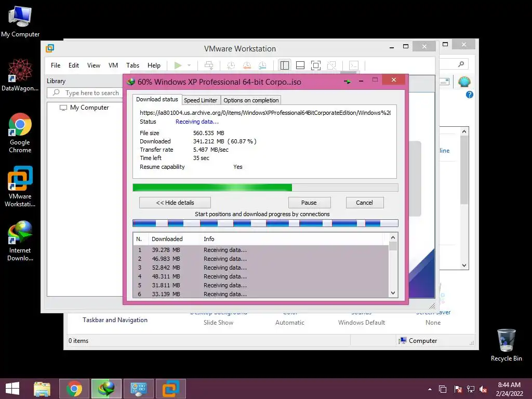The width and height of the screenshot is (532, 399).
Task: Toggle the show library sidebar icon
Action: pos(284,65)
